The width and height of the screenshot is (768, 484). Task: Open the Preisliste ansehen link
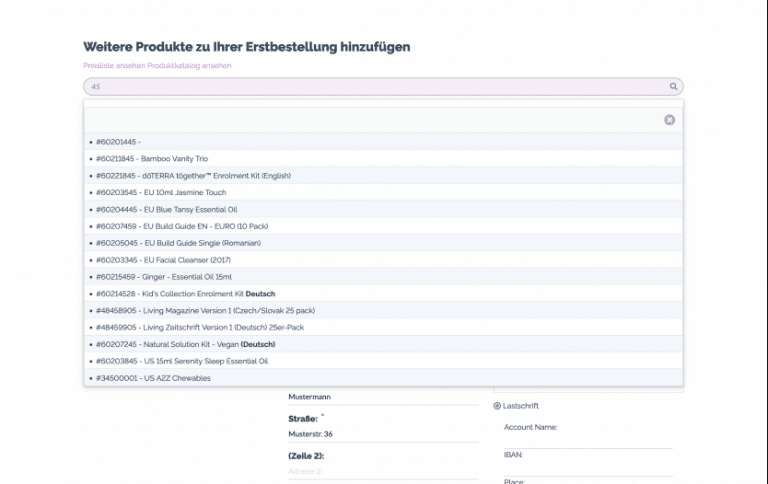pyautogui.click(x=112, y=66)
